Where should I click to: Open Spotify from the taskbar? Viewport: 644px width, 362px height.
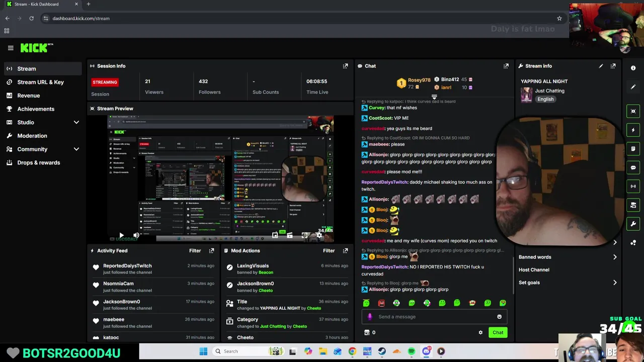412,351
